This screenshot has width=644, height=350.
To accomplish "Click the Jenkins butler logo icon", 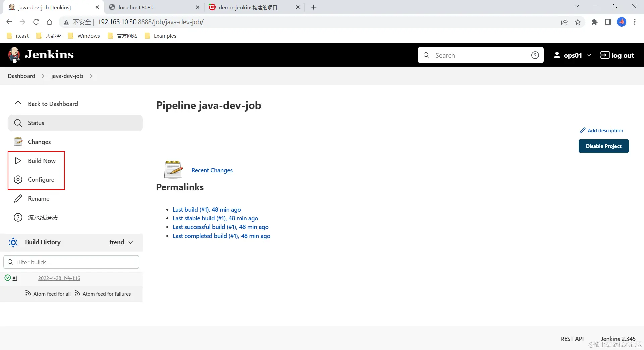I will pyautogui.click(x=14, y=55).
